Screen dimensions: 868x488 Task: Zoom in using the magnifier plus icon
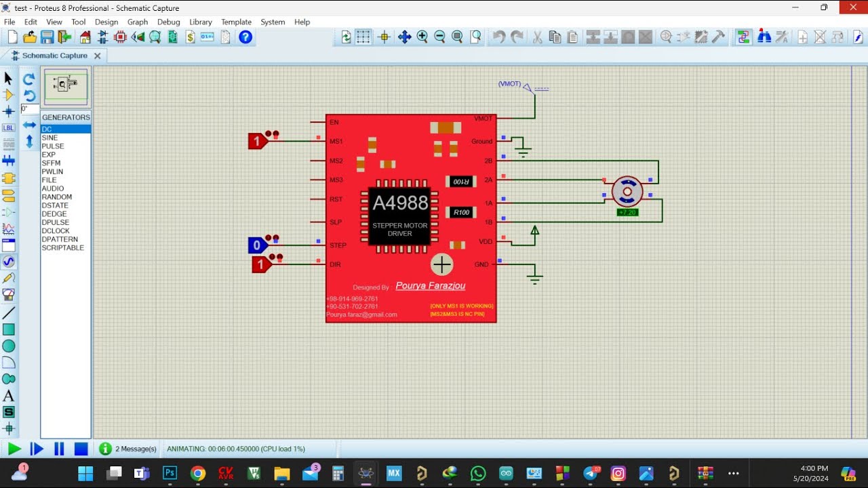pyautogui.click(x=422, y=37)
